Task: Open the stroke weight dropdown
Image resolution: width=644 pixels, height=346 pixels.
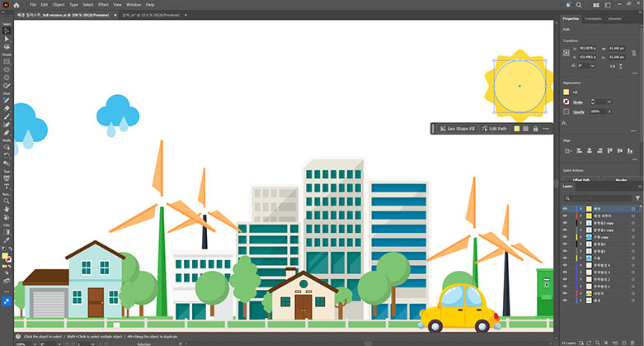Action: tap(609, 102)
